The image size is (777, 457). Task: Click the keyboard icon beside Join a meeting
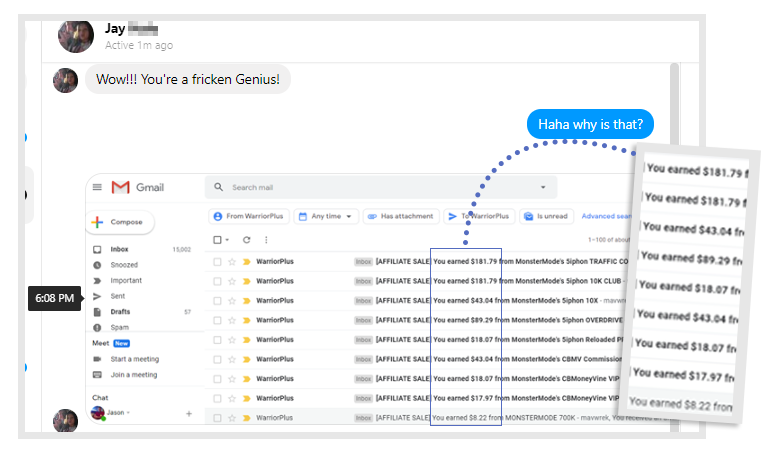pos(97,375)
